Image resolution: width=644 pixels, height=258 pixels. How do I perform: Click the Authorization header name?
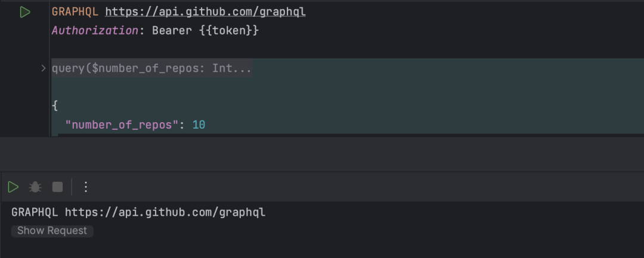pyautogui.click(x=95, y=31)
